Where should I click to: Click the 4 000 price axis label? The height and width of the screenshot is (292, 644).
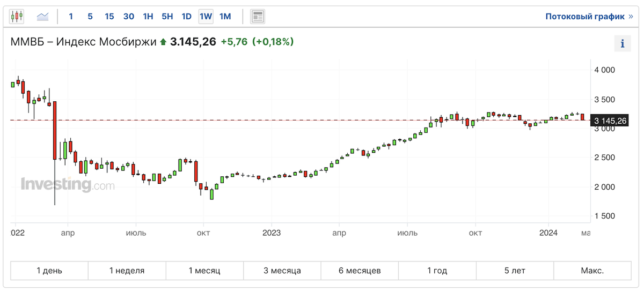pos(605,70)
